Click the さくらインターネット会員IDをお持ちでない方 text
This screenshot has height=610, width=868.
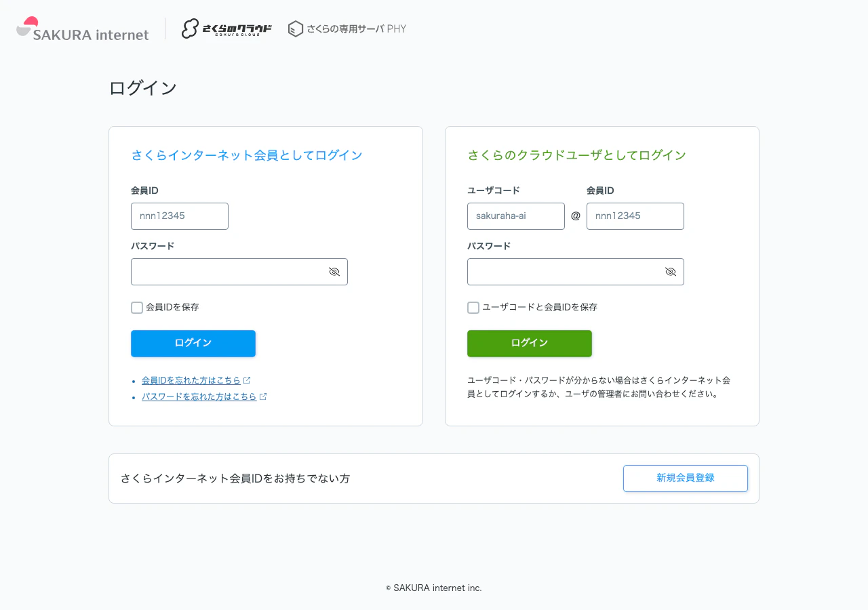(x=235, y=479)
